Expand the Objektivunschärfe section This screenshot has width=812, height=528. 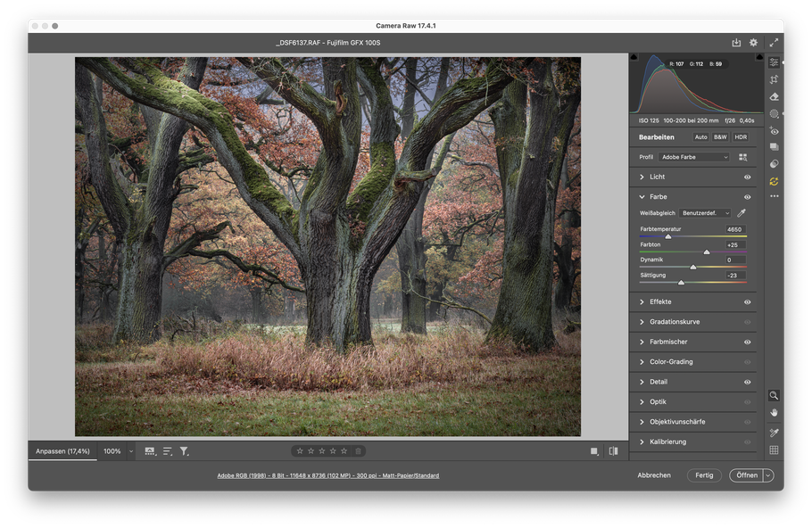tap(642, 422)
